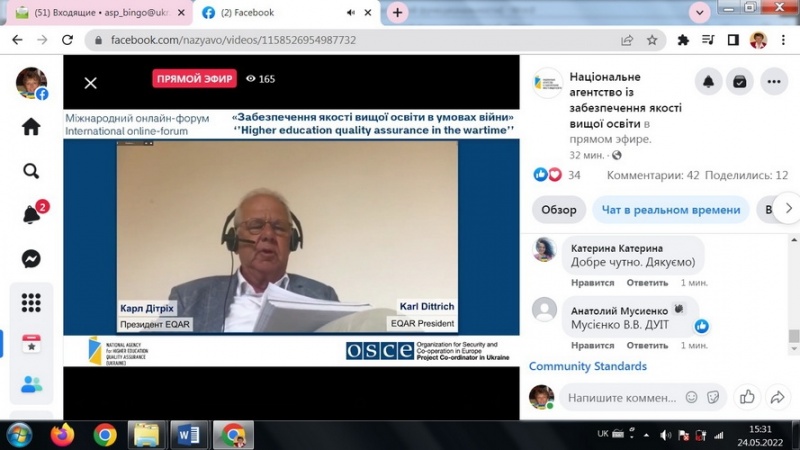Click the bell icon beside page name
800x450 pixels.
coord(709,82)
